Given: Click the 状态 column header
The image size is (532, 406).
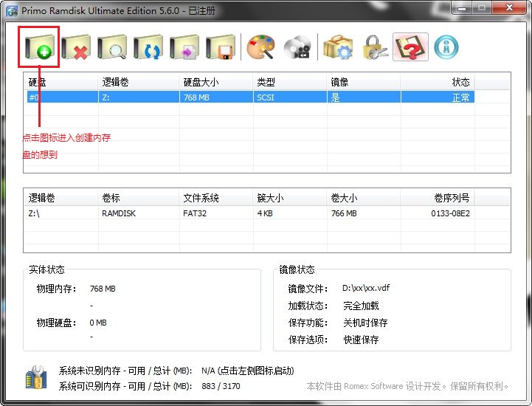Looking at the screenshot, I should tap(438, 82).
